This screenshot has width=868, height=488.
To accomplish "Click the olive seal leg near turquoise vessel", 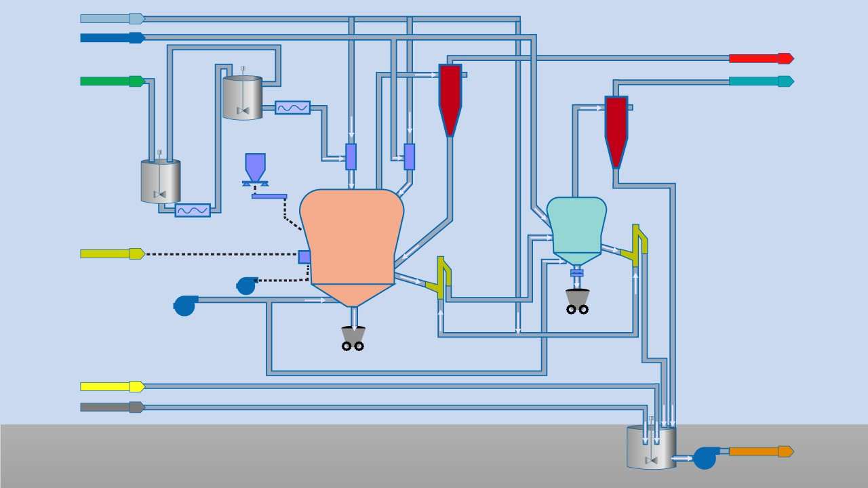I will [x=635, y=246].
